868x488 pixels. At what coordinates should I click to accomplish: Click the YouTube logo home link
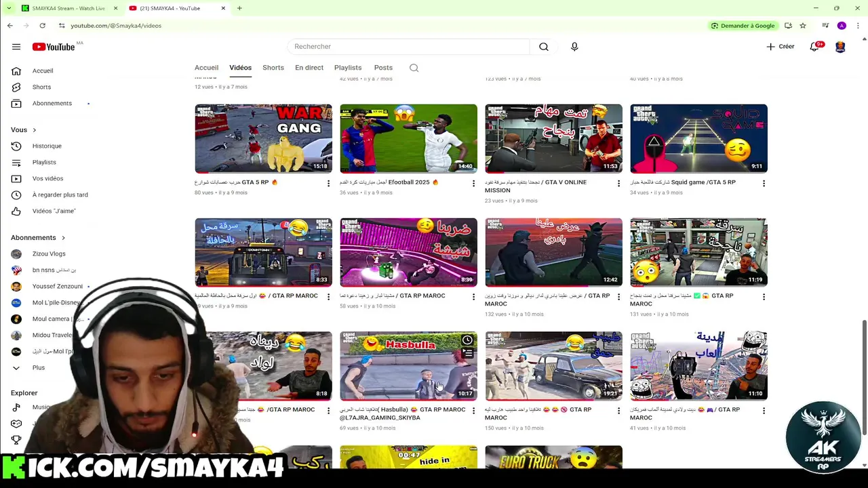click(54, 47)
